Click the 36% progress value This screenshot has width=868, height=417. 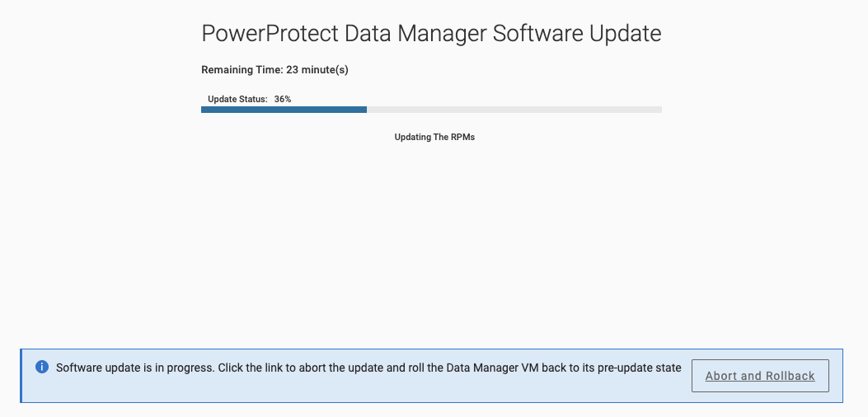coord(283,99)
